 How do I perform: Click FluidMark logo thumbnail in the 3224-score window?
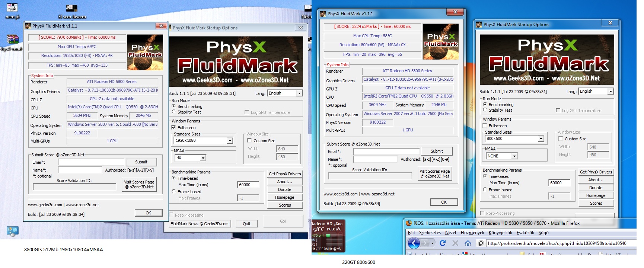[441, 42]
